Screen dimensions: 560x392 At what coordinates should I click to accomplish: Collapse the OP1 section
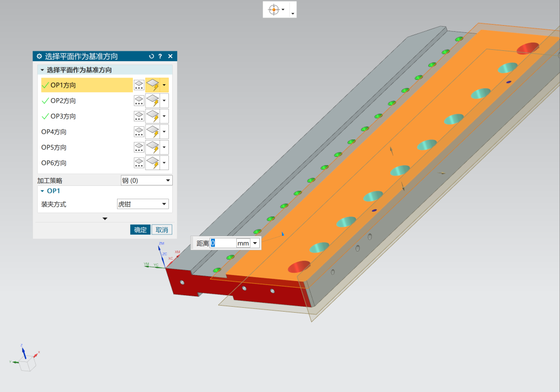pos(43,191)
